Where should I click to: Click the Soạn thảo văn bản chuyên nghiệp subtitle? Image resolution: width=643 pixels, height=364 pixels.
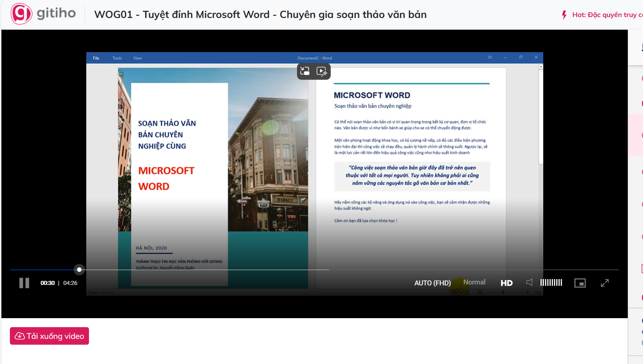[x=373, y=106]
